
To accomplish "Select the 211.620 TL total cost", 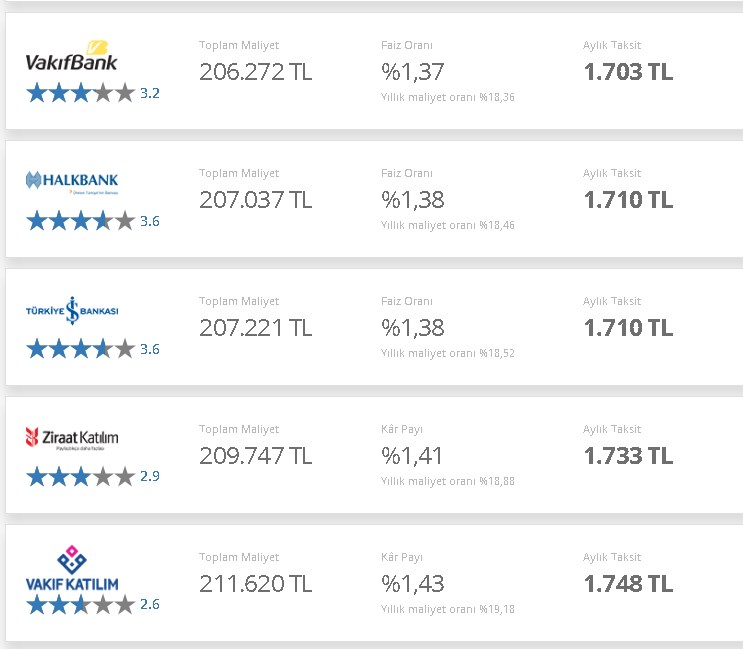I will [255, 584].
